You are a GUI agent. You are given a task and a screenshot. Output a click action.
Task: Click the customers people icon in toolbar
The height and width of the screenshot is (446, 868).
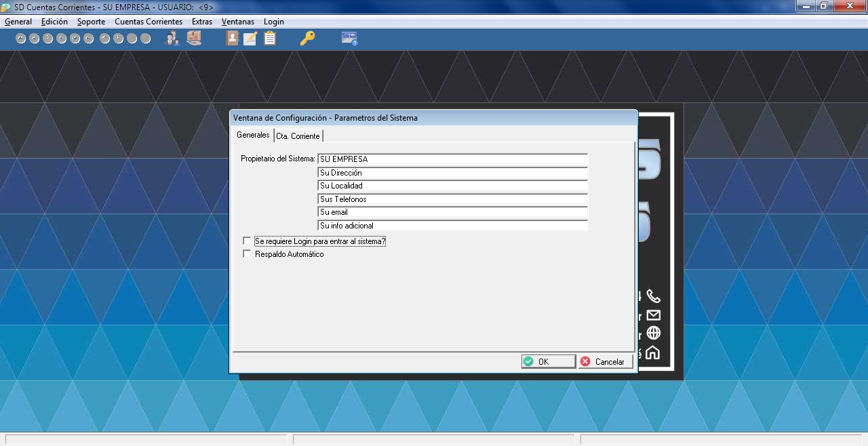pyautogui.click(x=172, y=39)
